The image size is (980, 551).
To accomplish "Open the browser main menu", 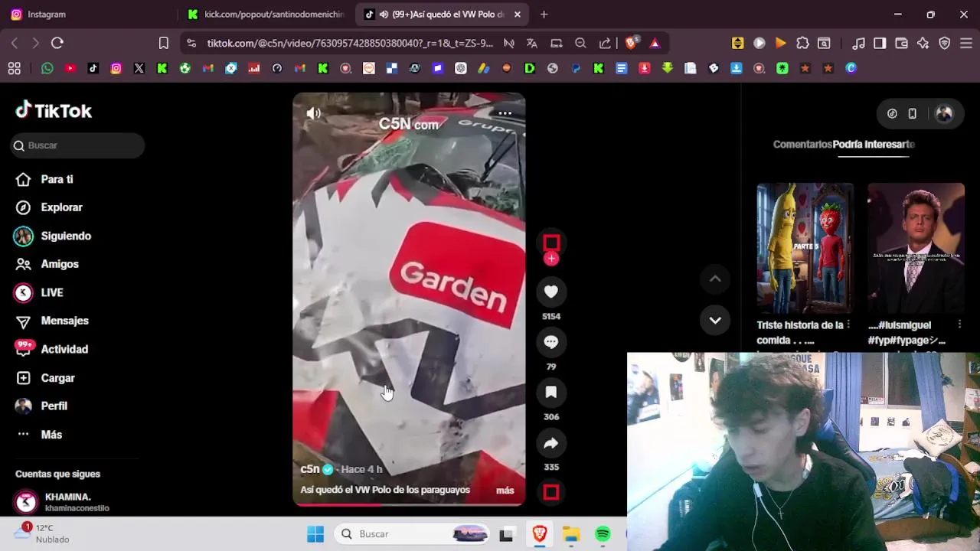I will [965, 44].
